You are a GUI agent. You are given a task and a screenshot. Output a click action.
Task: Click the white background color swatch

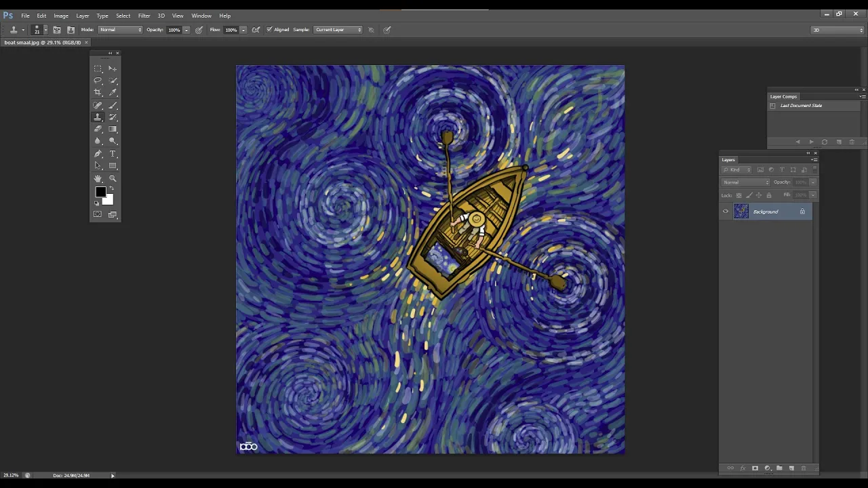pos(108,200)
